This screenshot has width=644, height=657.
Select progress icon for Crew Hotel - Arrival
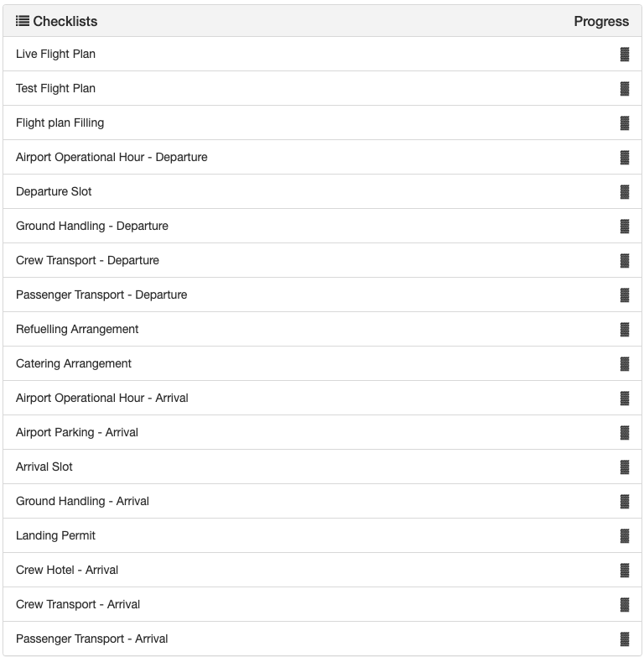[625, 571]
